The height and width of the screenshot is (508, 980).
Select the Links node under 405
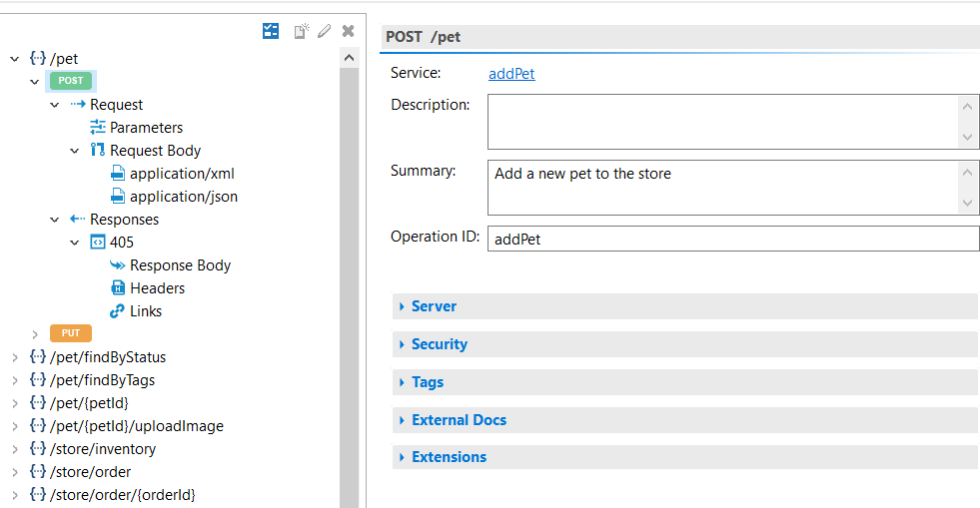click(x=145, y=311)
